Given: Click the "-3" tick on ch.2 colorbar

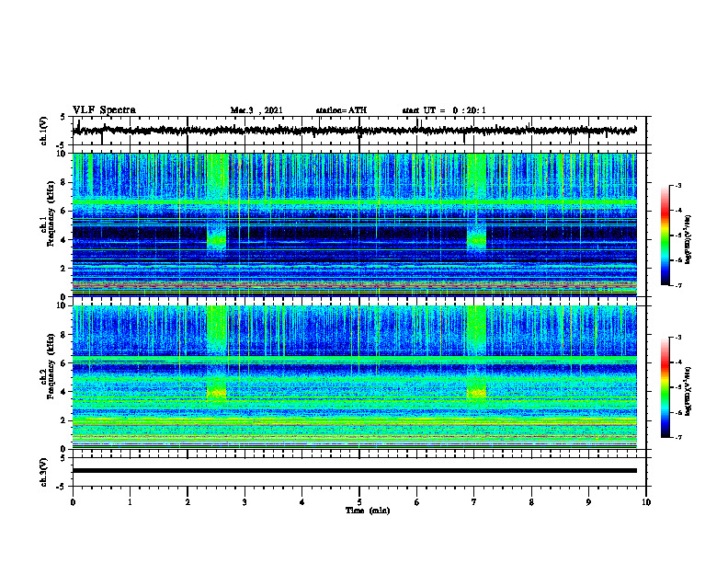Looking at the screenshot, I should [x=678, y=338].
